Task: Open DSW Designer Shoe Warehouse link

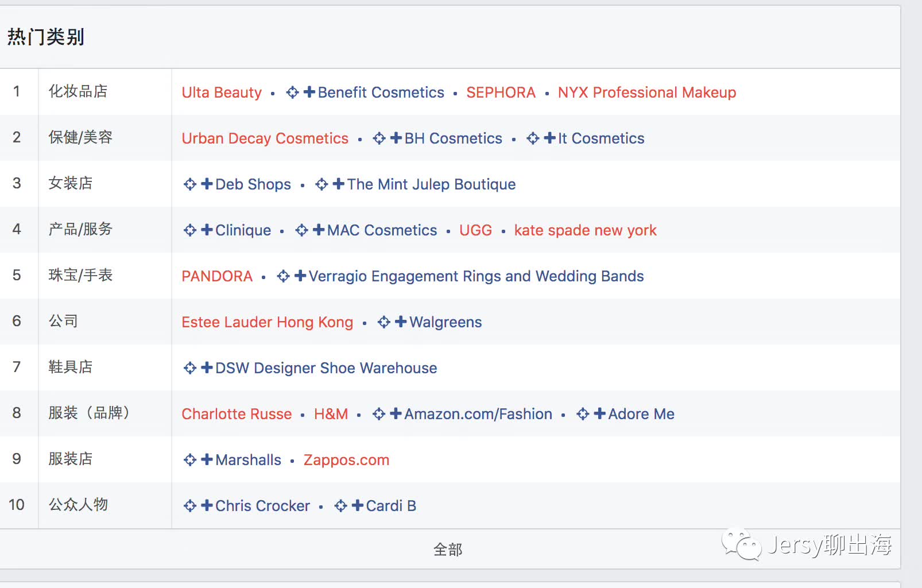Action: click(x=326, y=368)
